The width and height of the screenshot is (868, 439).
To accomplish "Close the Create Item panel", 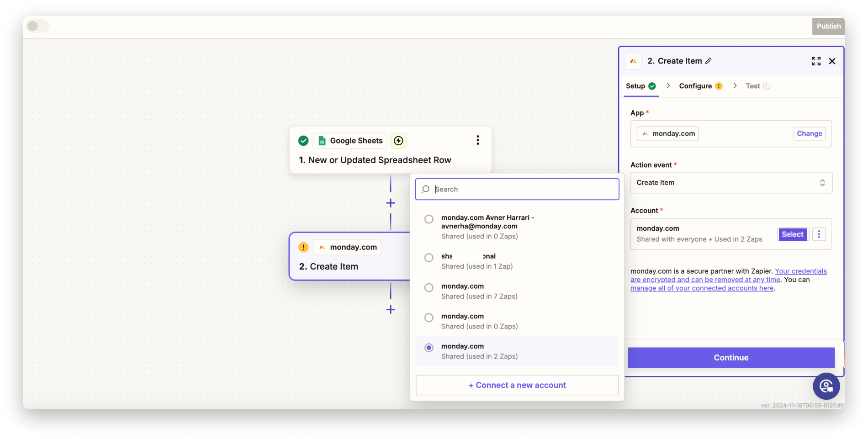I will pyautogui.click(x=832, y=61).
